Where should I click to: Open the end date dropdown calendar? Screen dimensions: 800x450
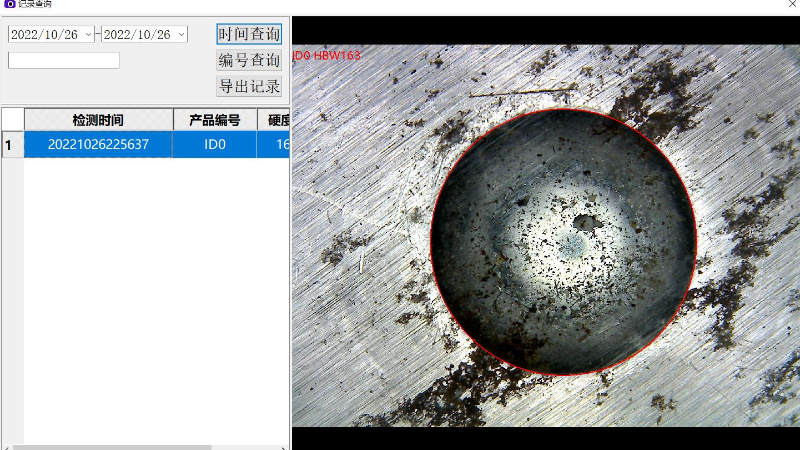coord(181,34)
